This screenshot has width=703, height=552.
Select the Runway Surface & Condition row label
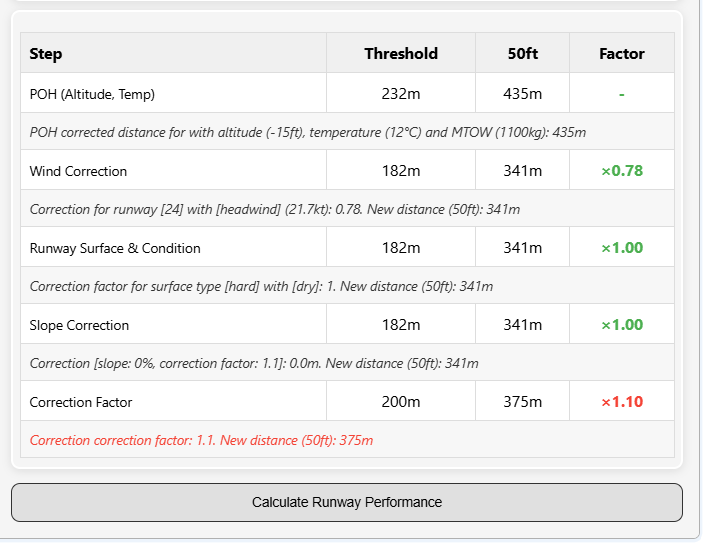click(115, 248)
